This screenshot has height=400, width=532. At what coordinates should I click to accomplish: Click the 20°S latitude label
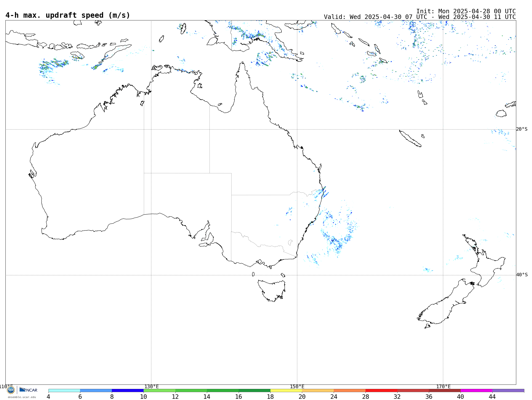click(x=522, y=129)
